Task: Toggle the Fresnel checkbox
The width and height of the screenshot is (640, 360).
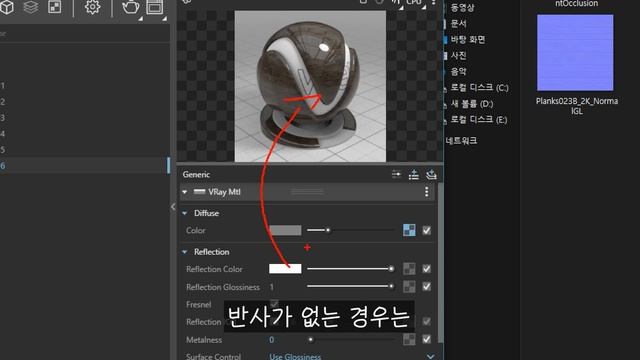Action: coord(274,304)
